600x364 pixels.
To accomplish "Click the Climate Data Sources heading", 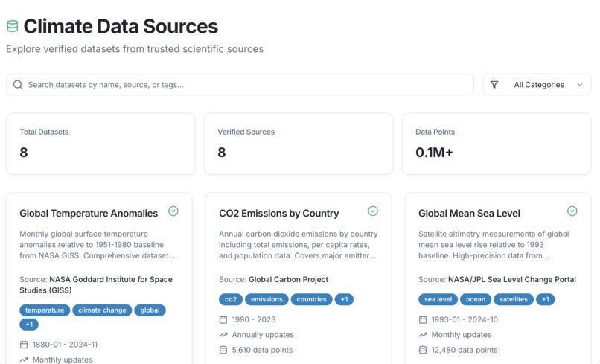I will click(121, 26).
